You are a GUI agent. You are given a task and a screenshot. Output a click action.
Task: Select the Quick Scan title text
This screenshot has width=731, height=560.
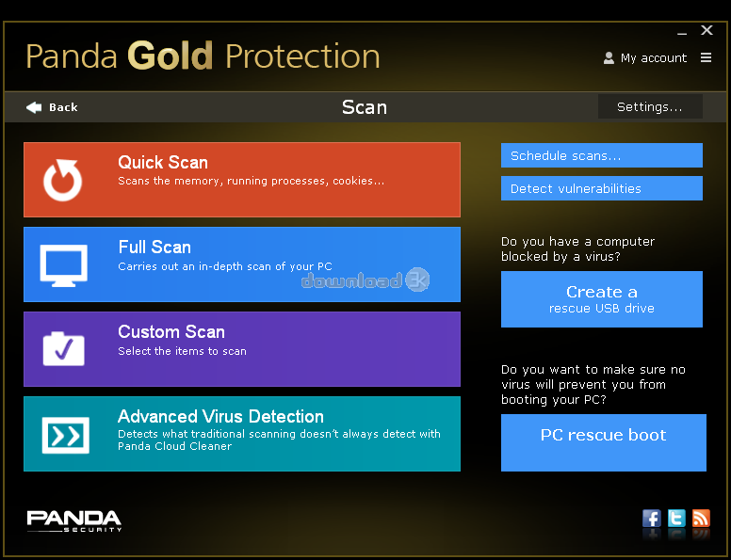tap(163, 162)
